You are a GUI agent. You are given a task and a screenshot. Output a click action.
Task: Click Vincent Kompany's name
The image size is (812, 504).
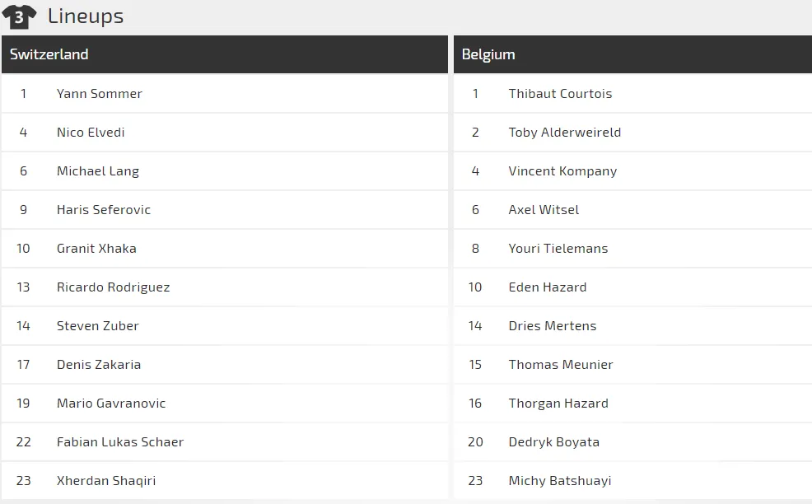point(562,171)
